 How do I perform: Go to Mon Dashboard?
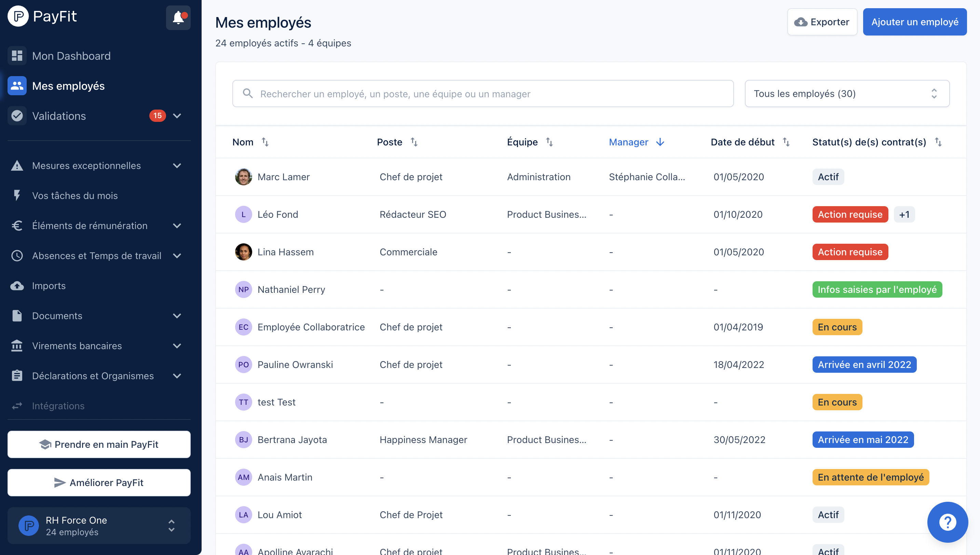71,56
